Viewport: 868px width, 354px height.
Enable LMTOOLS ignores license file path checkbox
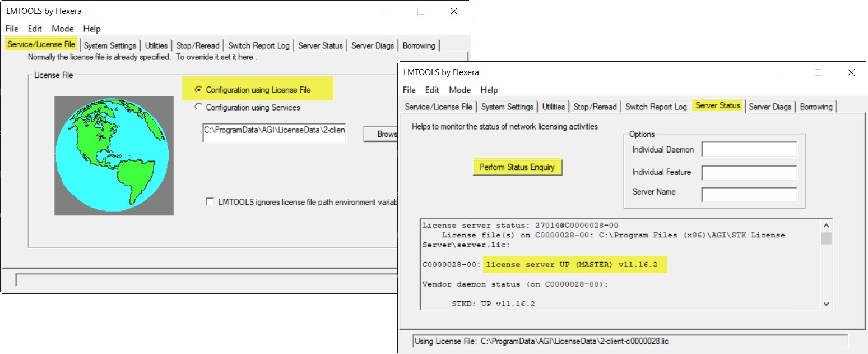210,202
